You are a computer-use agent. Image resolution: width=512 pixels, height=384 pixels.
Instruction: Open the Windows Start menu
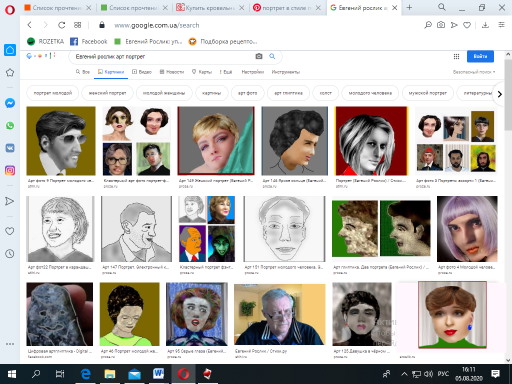coord(11,374)
